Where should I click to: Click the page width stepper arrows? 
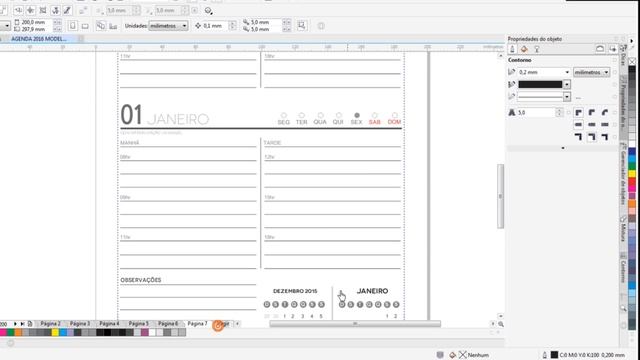57,22
